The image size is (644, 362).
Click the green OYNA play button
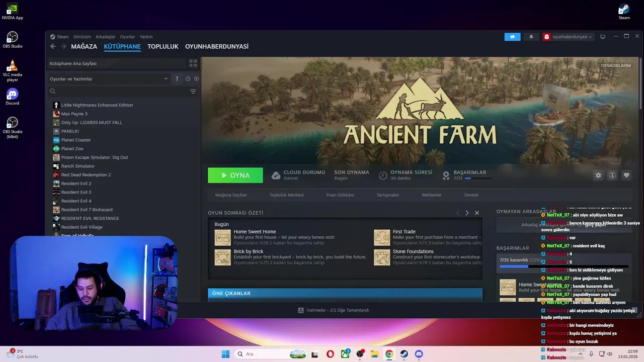[235, 175]
